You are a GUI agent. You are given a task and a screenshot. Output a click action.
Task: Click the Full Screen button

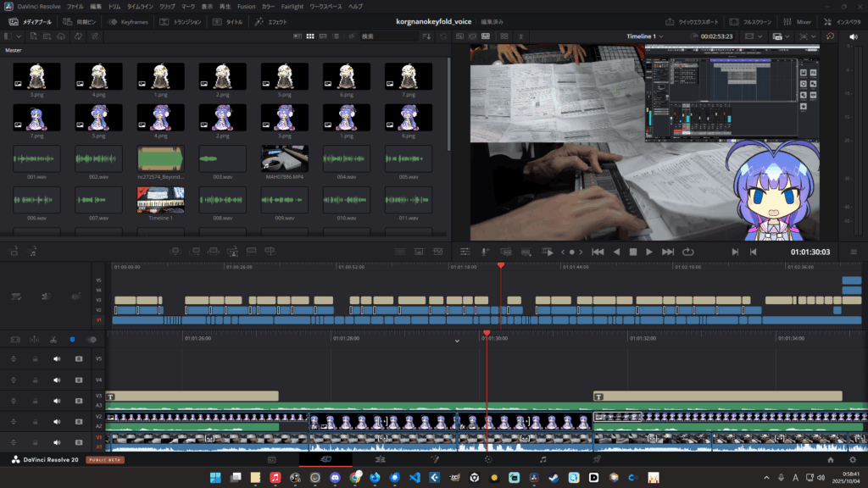coord(756,21)
